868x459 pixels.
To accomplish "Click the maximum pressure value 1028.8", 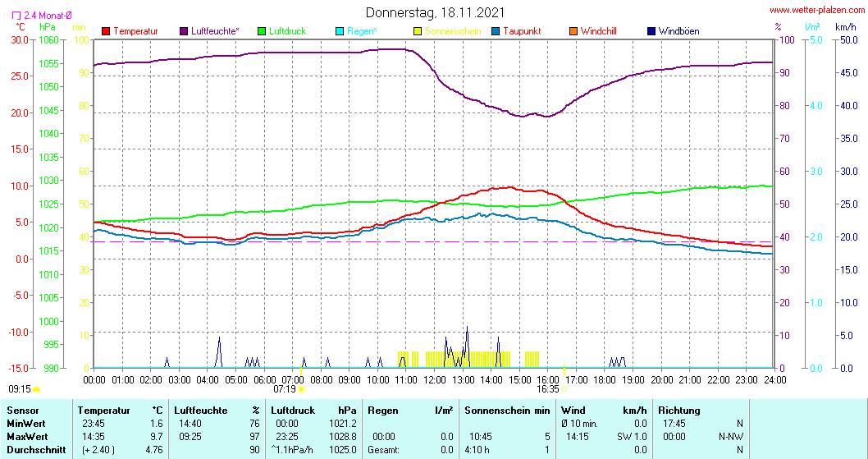I will pos(343,437).
